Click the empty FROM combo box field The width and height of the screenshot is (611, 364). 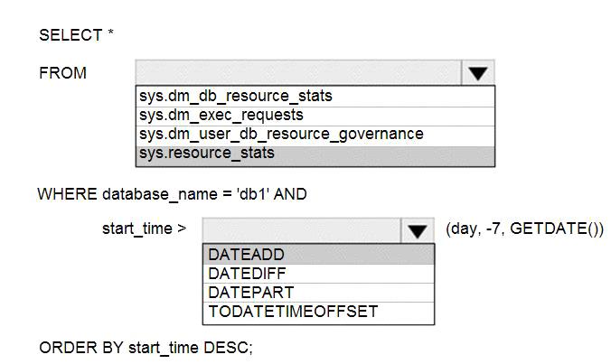tap(298, 73)
